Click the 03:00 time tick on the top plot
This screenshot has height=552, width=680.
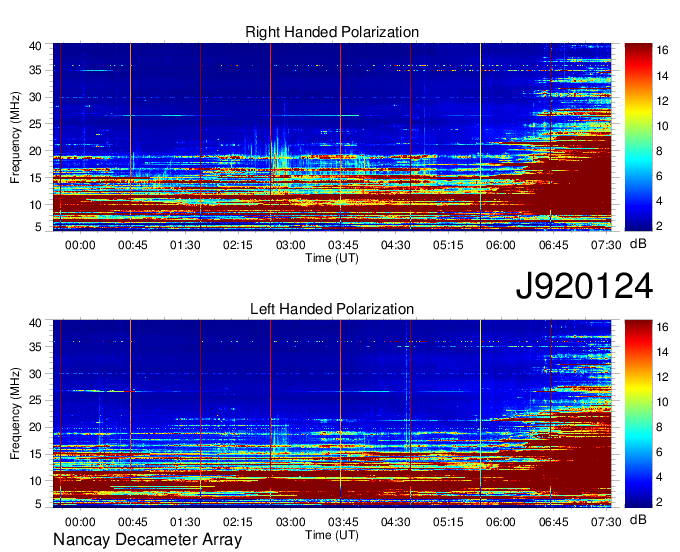[x=291, y=245]
